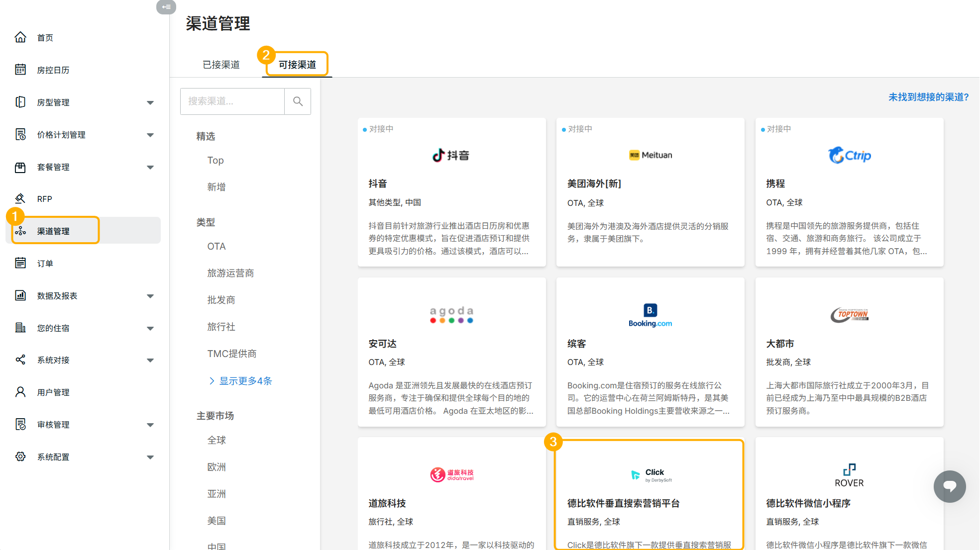
Task: Expand the 房型管理 dropdown arrow
Action: (150, 102)
